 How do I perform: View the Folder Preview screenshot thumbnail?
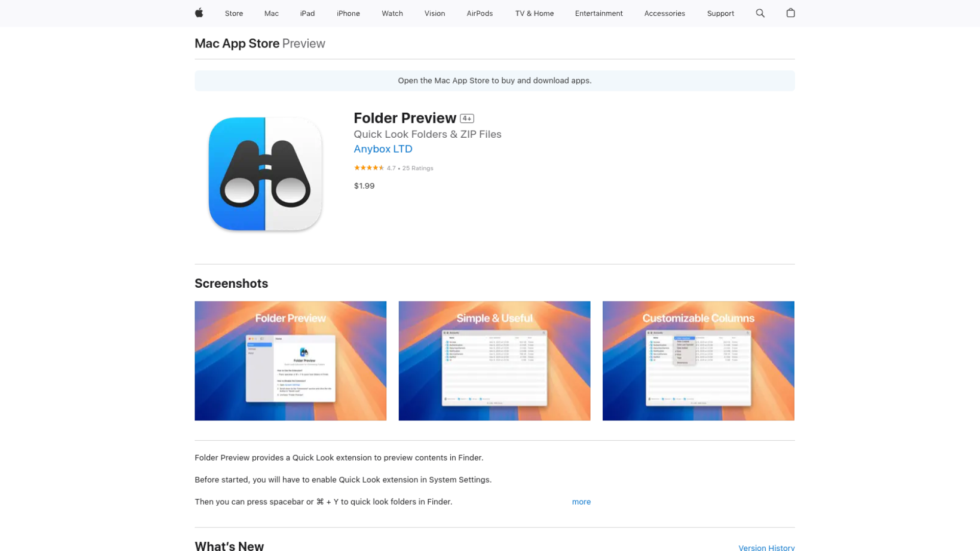[x=290, y=361]
